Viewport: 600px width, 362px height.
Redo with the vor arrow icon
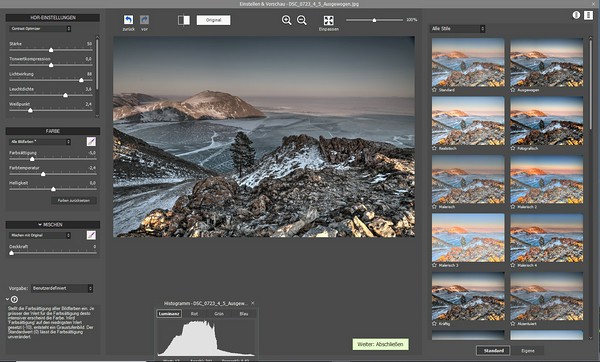pyautogui.click(x=144, y=20)
